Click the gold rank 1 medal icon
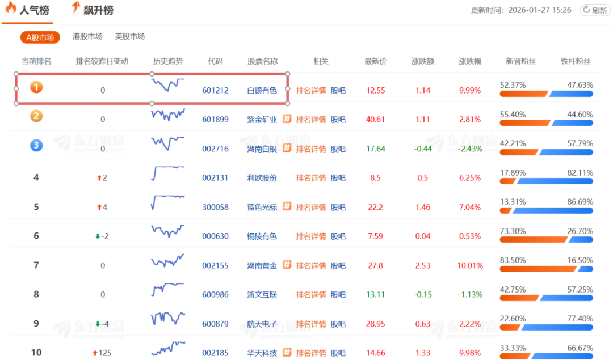Screen dimensions: 613x364 (36, 87)
